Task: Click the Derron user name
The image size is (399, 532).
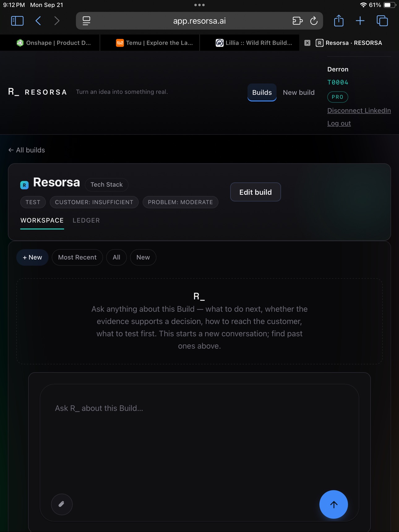Action: [338, 69]
